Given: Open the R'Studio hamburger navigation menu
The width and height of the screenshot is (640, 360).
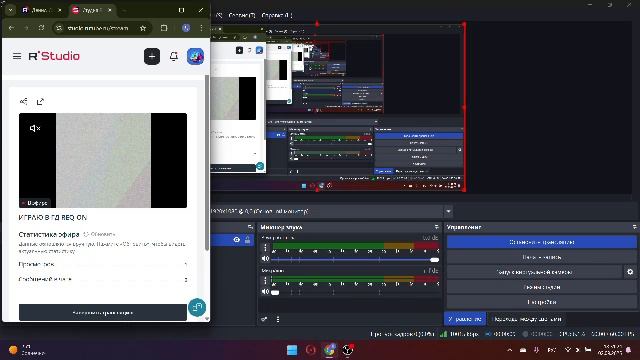Looking at the screenshot, I should [x=17, y=56].
